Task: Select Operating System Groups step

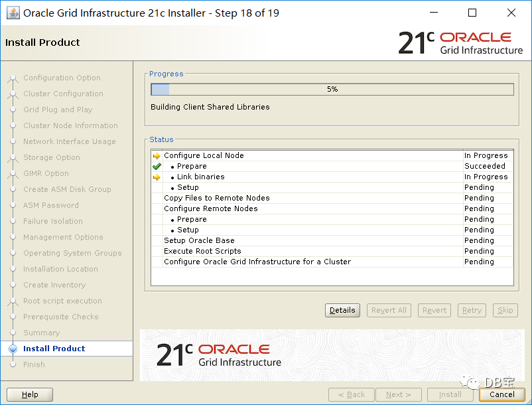Action: 72,253
